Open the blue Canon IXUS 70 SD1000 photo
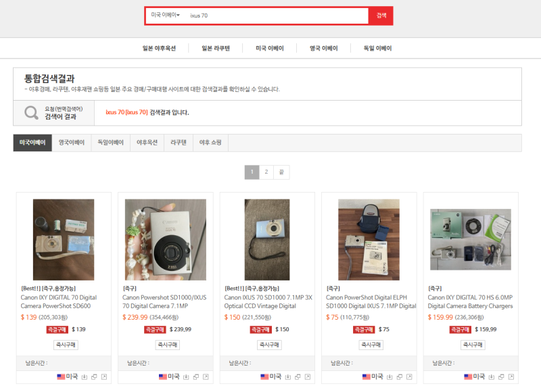The height and width of the screenshot is (392, 541). (x=267, y=240)
